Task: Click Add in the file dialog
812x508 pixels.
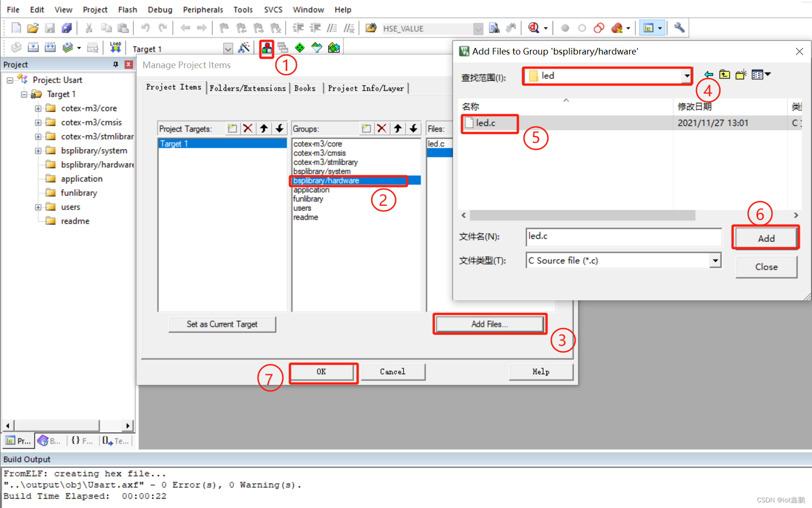Action: tap(766, 238)
